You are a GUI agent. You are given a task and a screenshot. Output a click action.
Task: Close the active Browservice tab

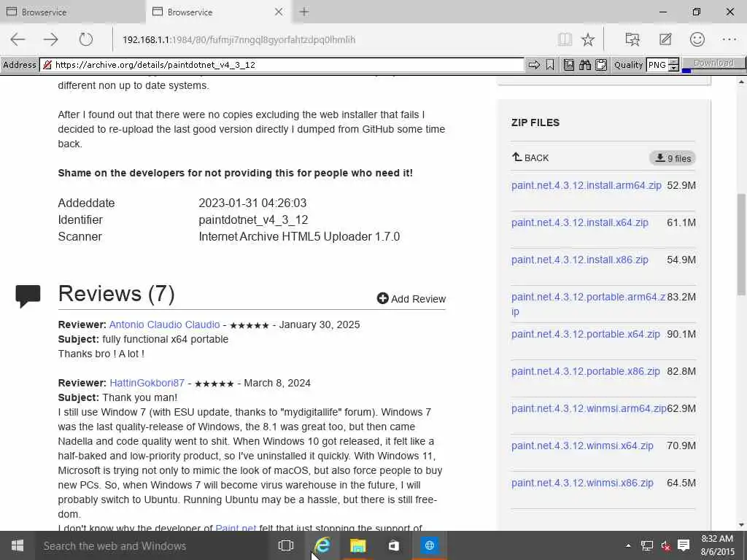pyautogui.click(x=279, y=12)
